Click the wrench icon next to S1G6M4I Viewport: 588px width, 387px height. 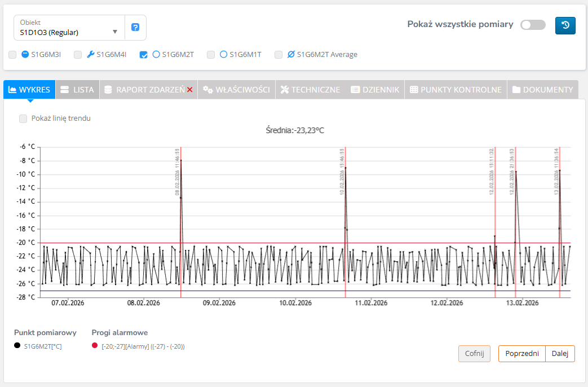(90, 55)
